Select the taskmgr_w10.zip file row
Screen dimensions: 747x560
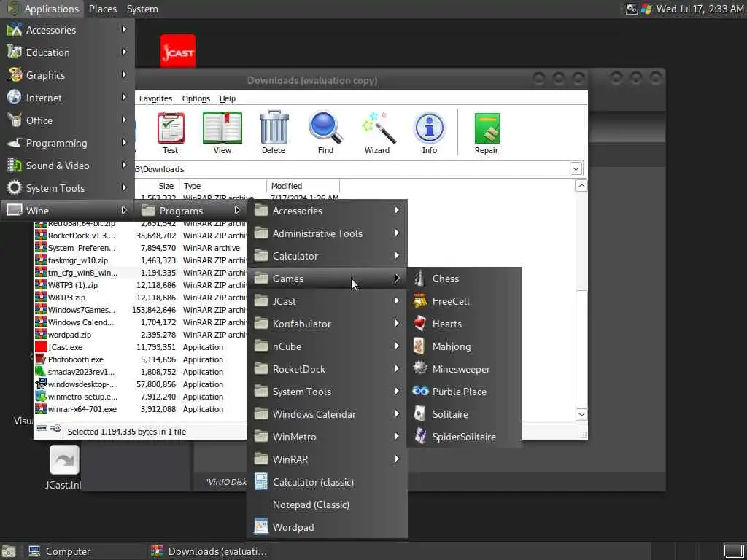(x=141, y=260)
